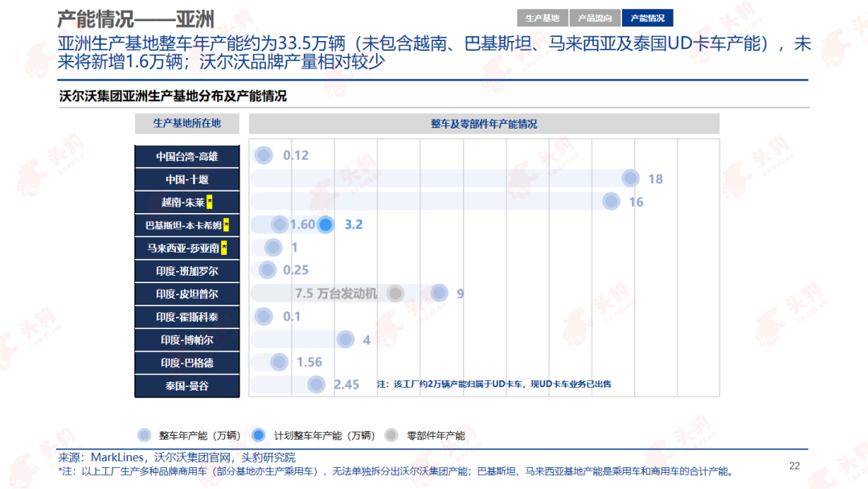
Task: Click the 印度-巴格德 row label
Action: coord(187,364)
